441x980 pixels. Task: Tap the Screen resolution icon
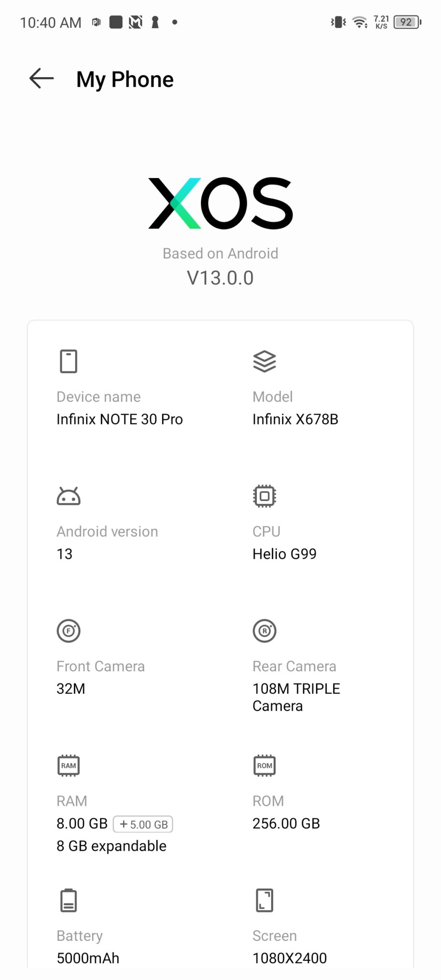click(x=265, y=900)
